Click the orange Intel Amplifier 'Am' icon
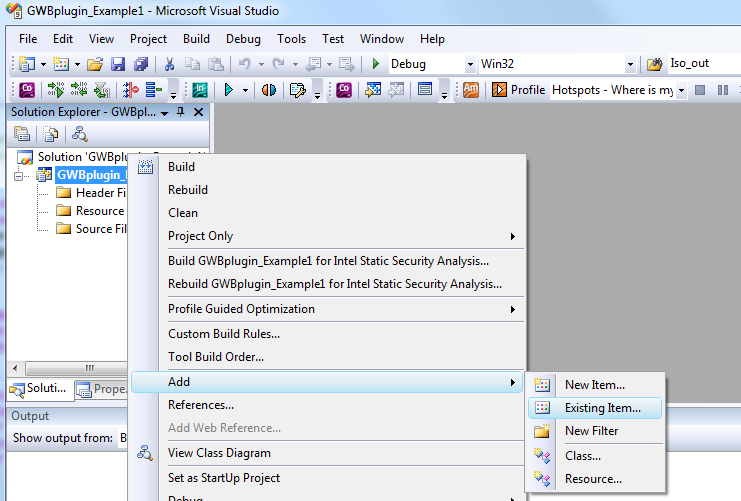The width and height of the screenshot is (741, 501). pos(471,89)
